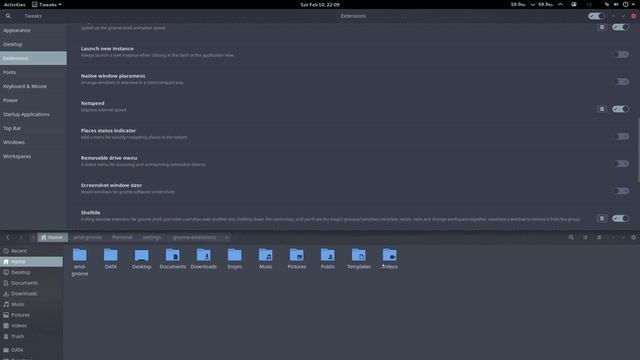Click the network icon in system tray
This screenshot has width=640, height=360.
pyautogui.click(x=607, y=4)
